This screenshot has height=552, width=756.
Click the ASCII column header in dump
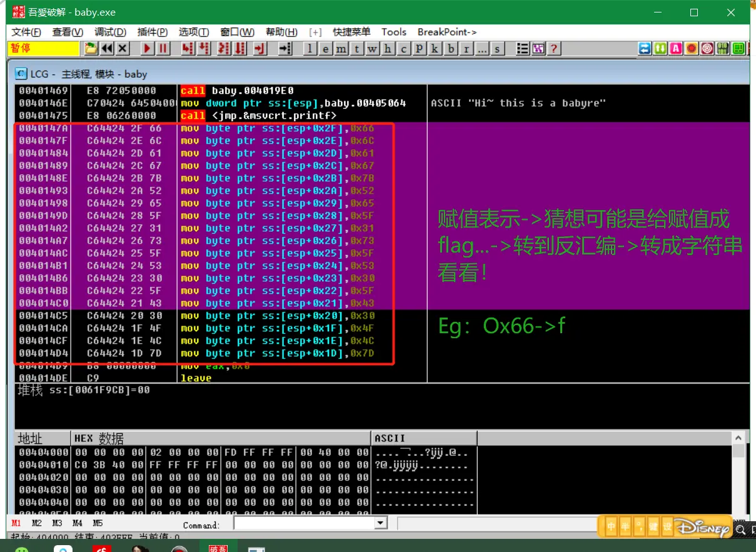[424, 438]
